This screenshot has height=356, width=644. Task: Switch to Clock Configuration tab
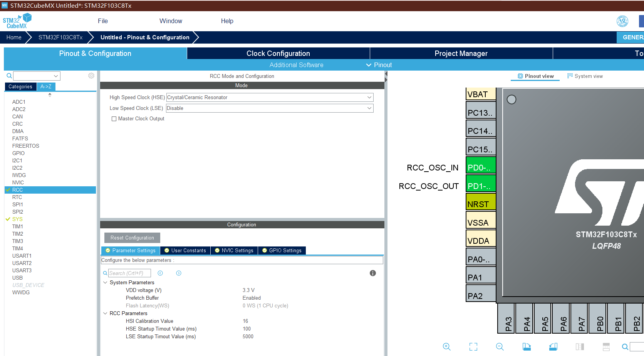point(278,54)
